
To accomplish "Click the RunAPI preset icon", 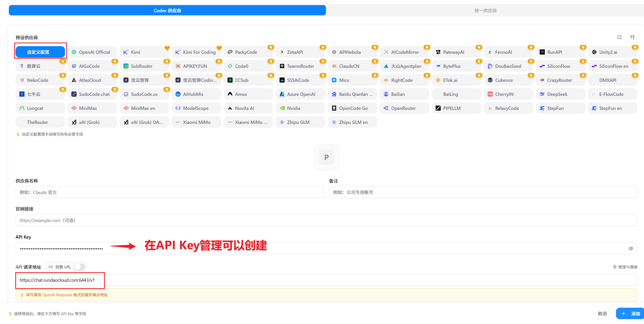I will tap(542, 52).
